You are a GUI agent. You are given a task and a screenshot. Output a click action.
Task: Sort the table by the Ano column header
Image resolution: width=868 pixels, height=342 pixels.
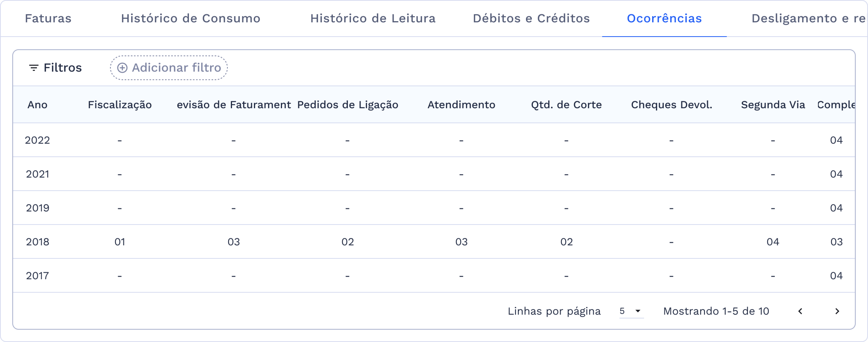click(37, 105)
